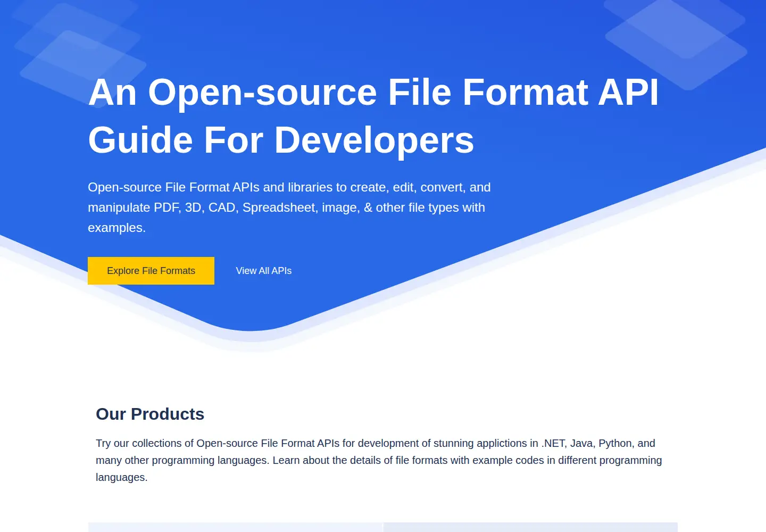Click the "Our Products" section heading
This screenshot has width=766, height=532.
(x=150, y=414)
